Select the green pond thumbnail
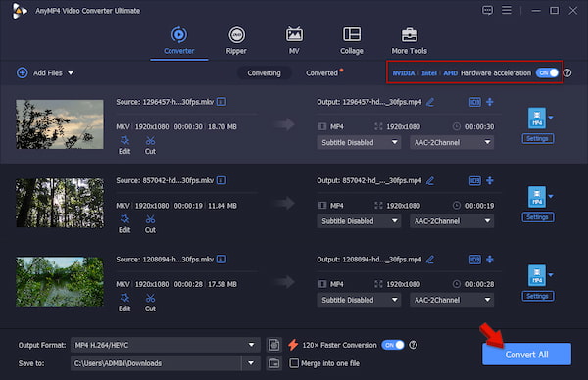The height and width of the screenshot is (380, 588). coord(60,281)
